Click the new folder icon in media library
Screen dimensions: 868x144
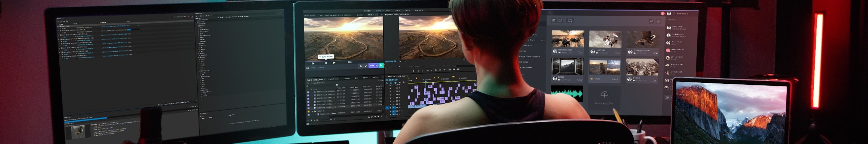pyautogui.click(x=570, y=21)
